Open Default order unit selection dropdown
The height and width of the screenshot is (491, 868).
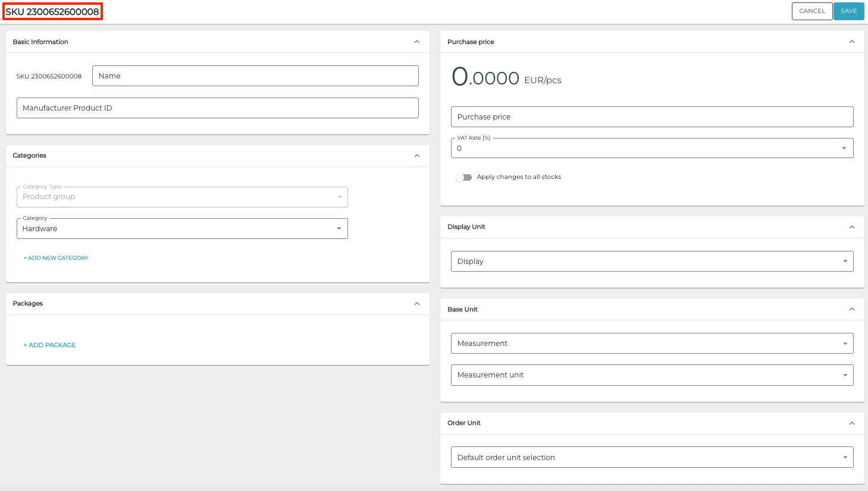pyautogui.click(x=651, y=458)
